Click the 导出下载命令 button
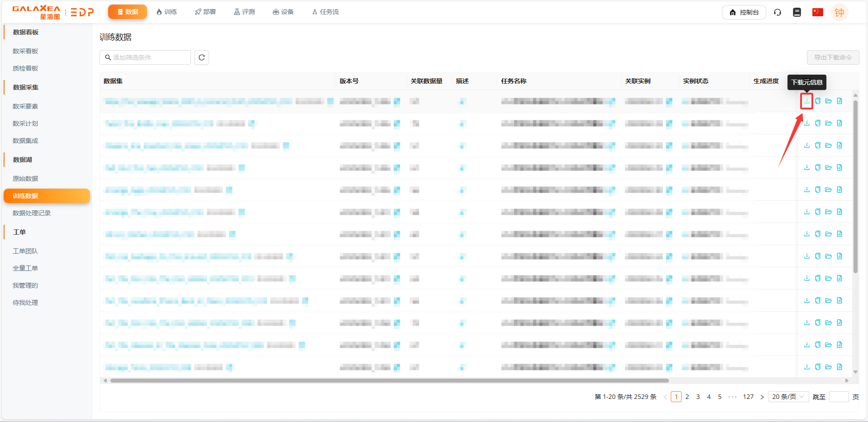The width and height of the screenshot is (868, 422). pos(833,57)
